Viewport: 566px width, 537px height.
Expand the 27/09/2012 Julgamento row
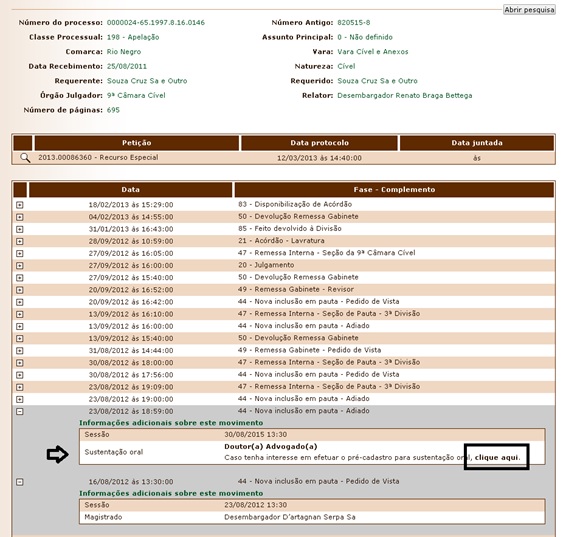pos(20,266)
